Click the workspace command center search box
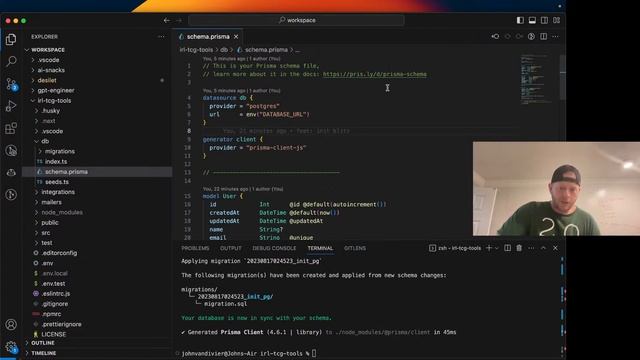Viewport: 640px width, 360px height. tap(296, 20)
